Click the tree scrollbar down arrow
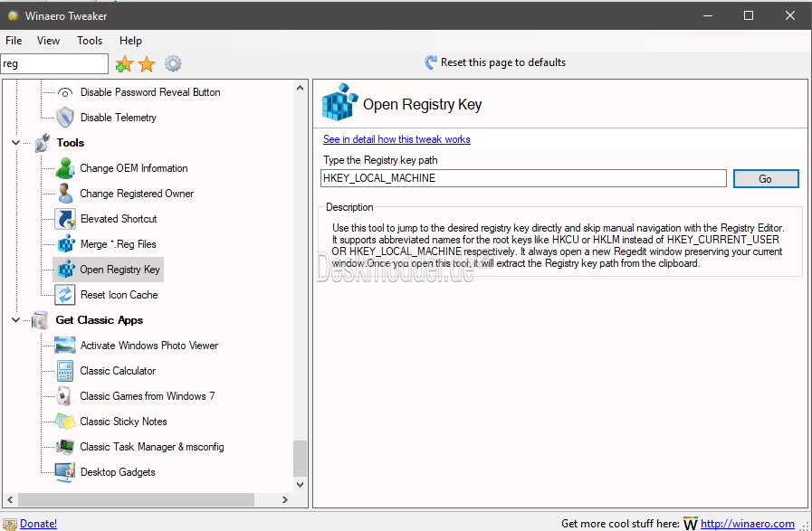Viewport: 812px width, 531px height. click(x=300, y=485)
